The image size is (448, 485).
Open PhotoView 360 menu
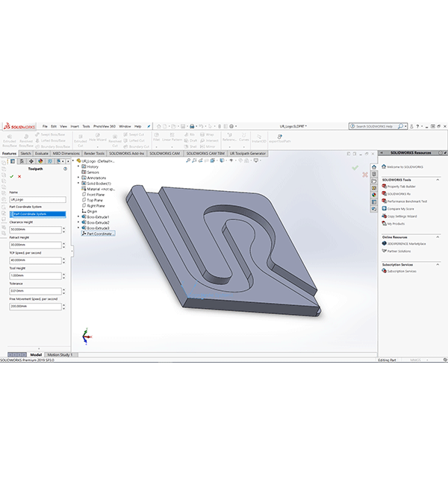pyautogui.click(x=105, y=126)
